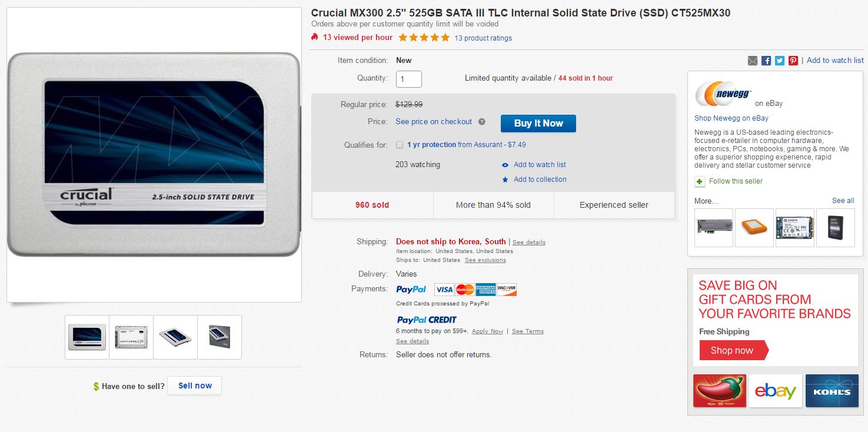
Task: Click See details under PayPal Credit
Action: (413, 341)
